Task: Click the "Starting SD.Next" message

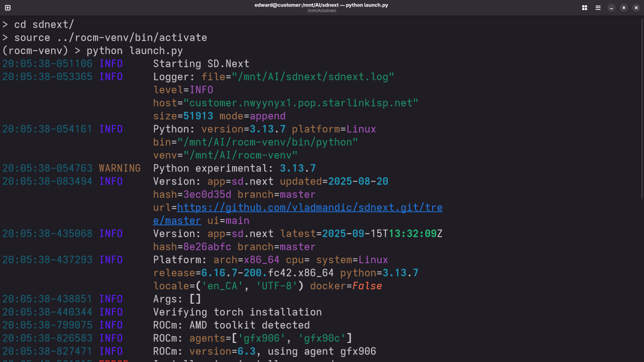Action: (x=201, y=64)
